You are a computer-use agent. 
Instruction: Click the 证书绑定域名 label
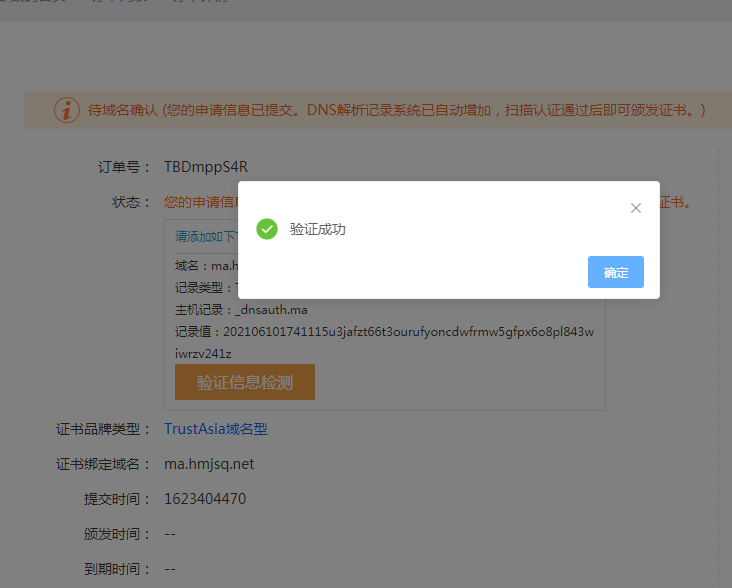[x=104, y=464]
